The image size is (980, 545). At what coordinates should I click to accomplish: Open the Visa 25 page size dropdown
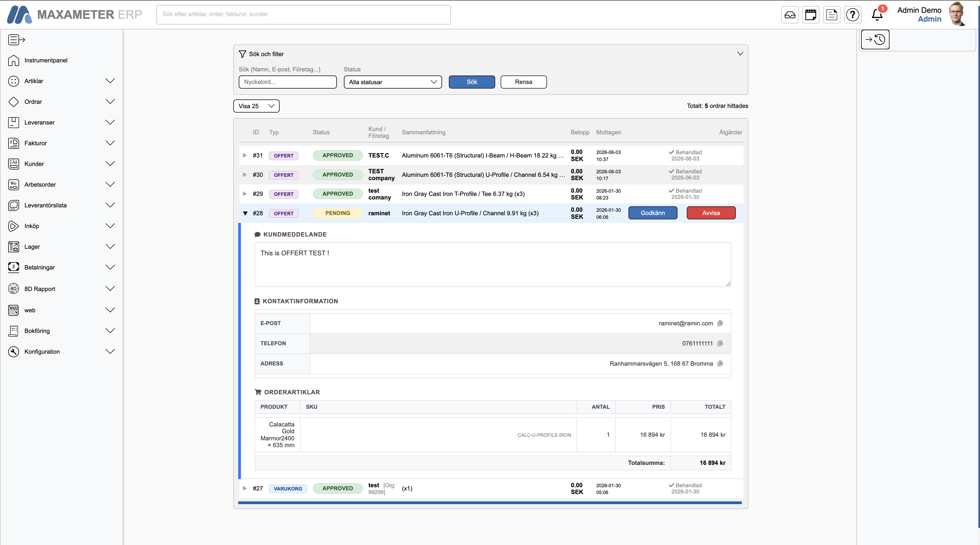pyautogui.click(x=256, y=106)
